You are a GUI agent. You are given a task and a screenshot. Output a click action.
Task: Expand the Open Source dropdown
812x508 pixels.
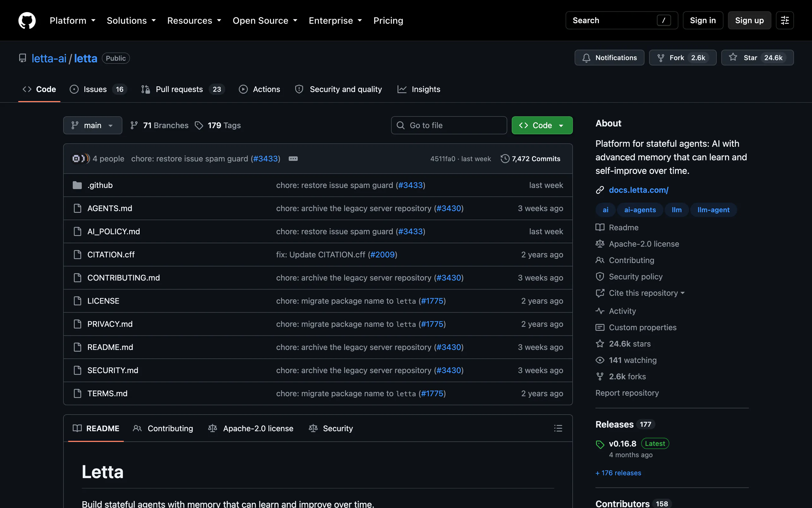click(x=265, y=21)
